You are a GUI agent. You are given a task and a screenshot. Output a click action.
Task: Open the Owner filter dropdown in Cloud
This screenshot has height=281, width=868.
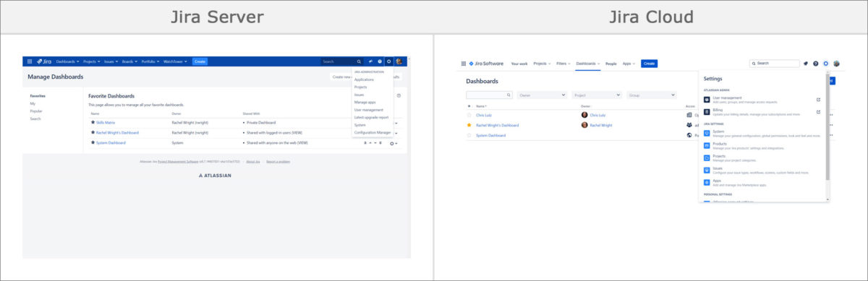point(542,95)
